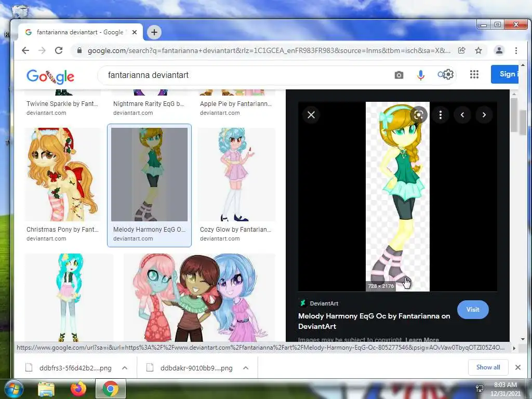Viewport: 532px width, 399px height.
Task: Open Melody Harmony EqG Oc title link
Action: click(374, 321)
